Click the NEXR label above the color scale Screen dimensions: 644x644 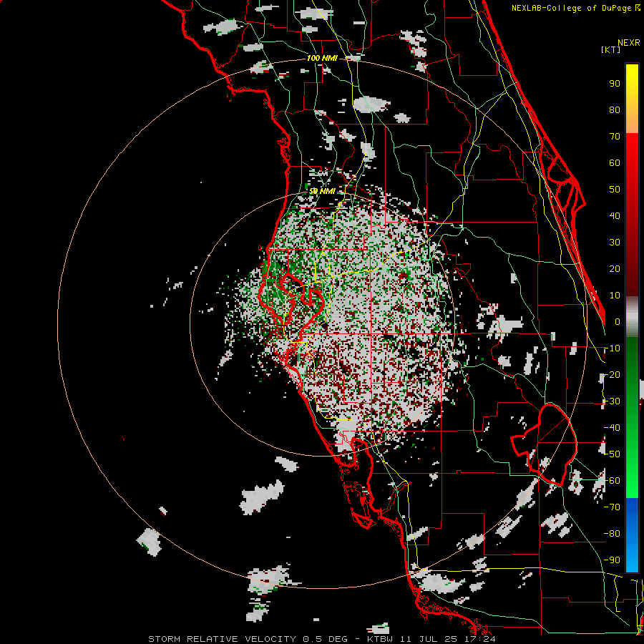point(629,43)
